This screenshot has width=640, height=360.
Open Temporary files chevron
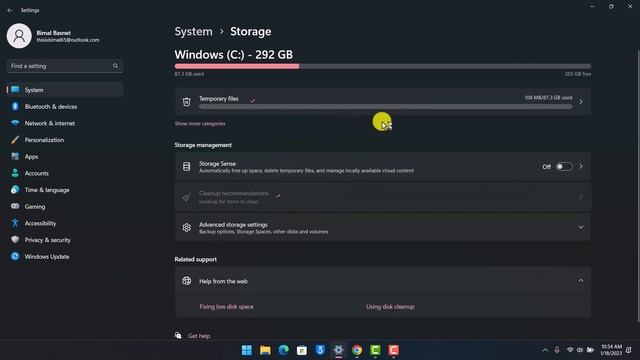[581, 102]
